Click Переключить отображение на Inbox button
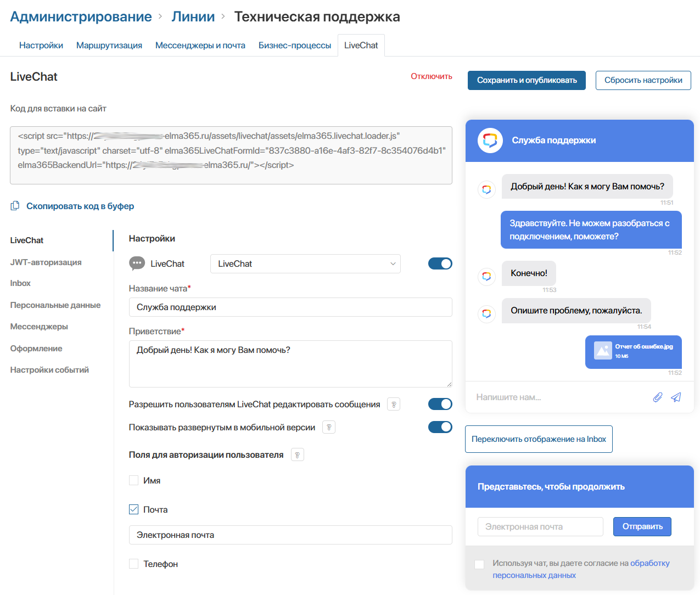Viewport: 700px width, 595px height. point(539,439)
